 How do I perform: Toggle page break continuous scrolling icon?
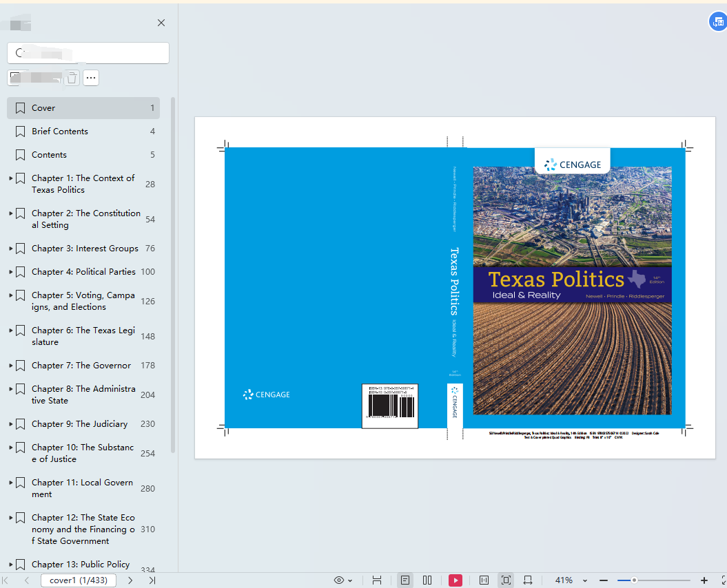tap(377, 580)
